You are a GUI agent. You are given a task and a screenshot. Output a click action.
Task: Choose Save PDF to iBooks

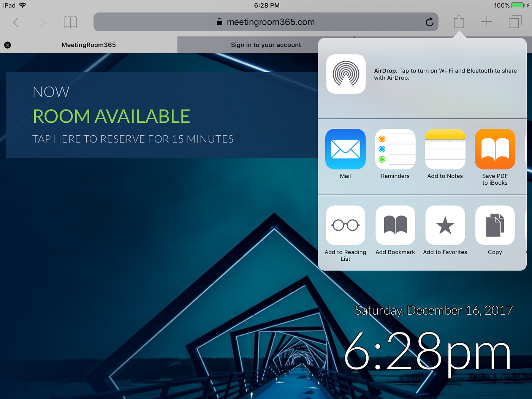tap(495, 149)
